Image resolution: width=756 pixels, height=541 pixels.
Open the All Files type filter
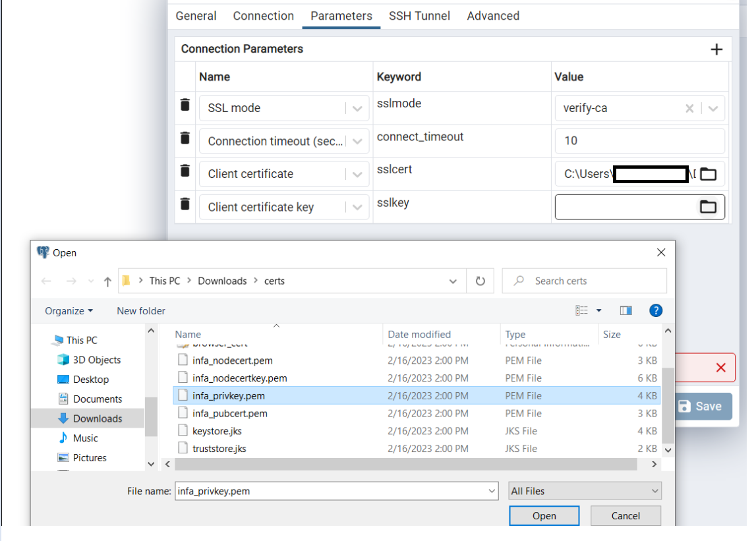pos(585,491)
